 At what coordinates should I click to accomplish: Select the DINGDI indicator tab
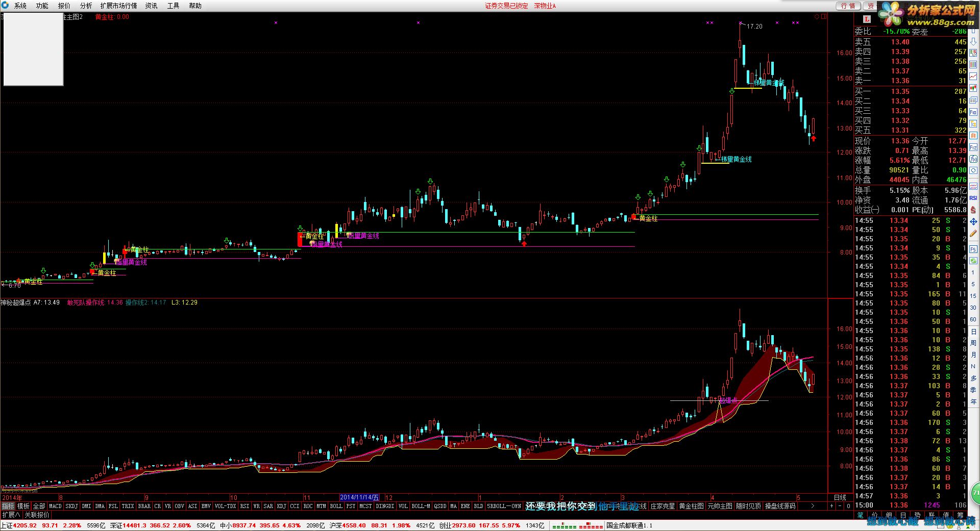pos(385,506)
